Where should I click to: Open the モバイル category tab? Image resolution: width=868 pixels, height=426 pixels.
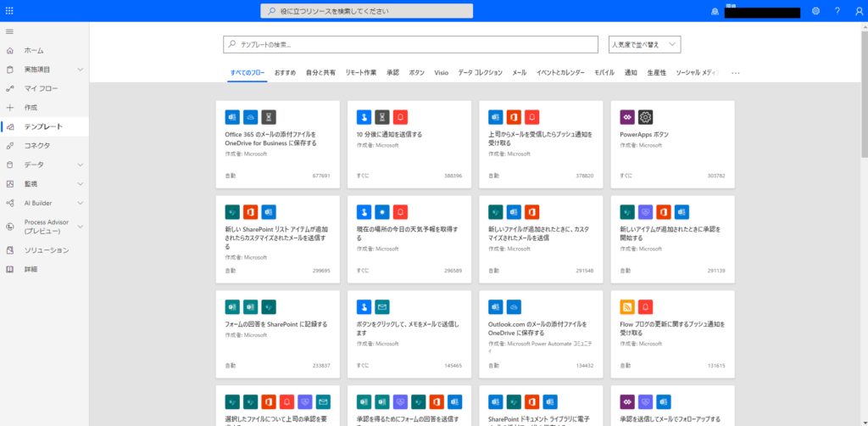604,73
